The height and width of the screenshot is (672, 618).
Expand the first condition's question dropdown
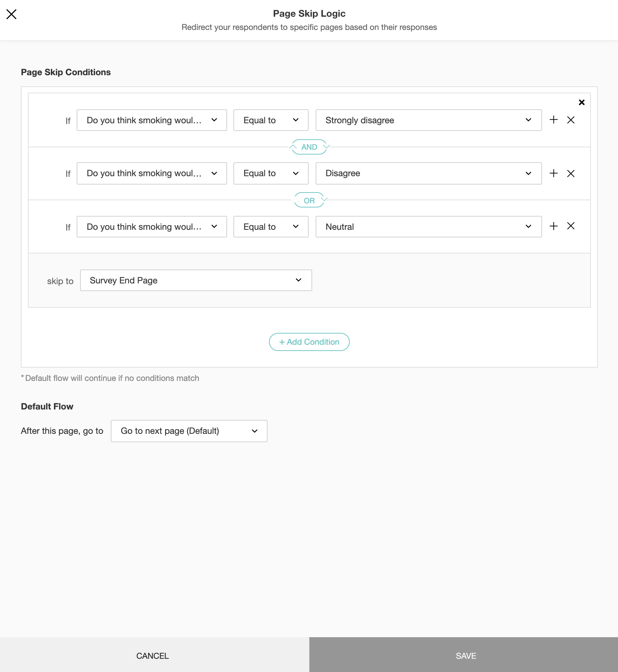152,120
